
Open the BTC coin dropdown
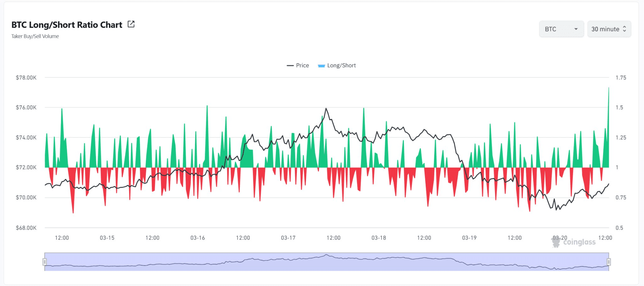pos(561,29)
